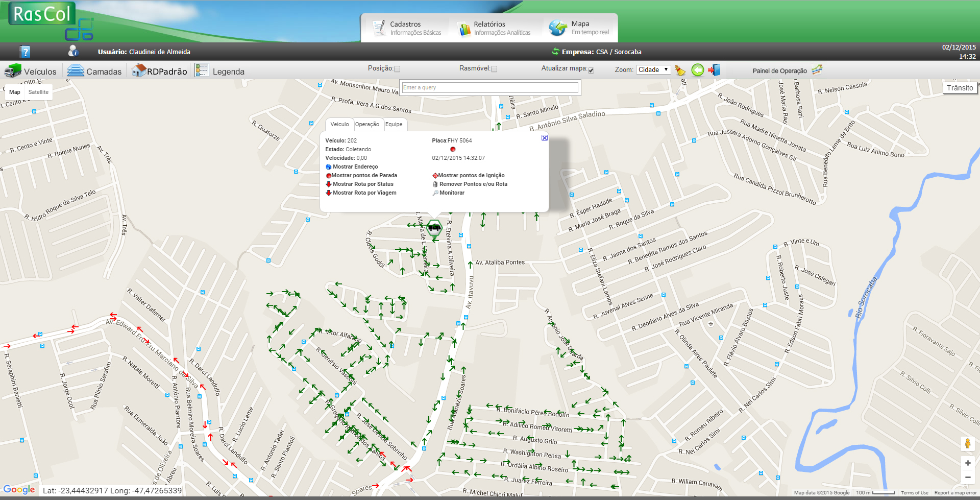Uncheck the Atualizar mapa checkbox

591,70
